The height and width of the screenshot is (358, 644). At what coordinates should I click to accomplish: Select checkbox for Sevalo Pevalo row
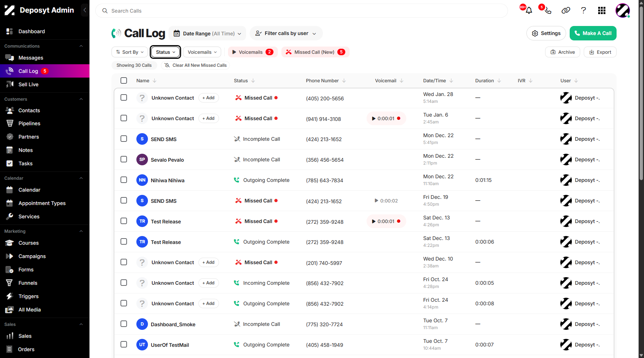(x=124, y=159)
